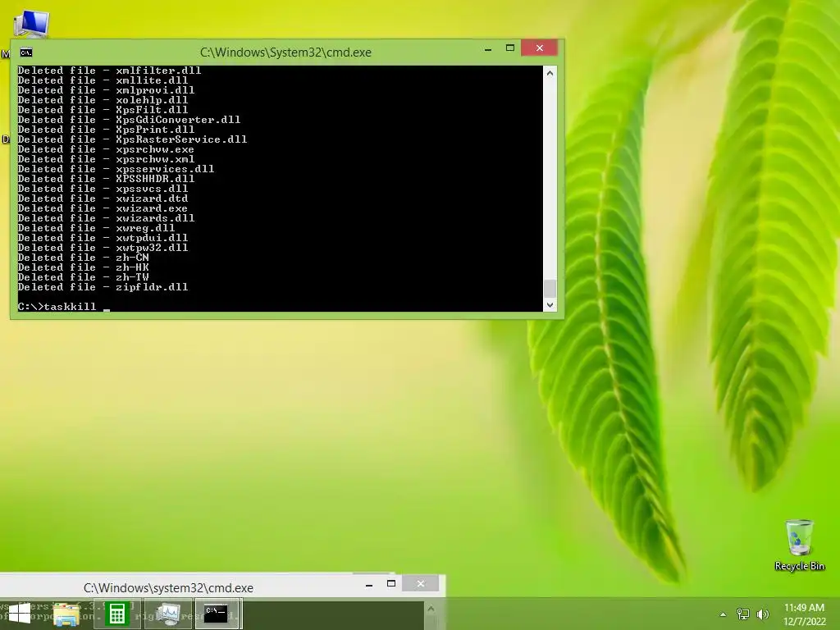
Task: Minimize the lower system32 cmd.exe window
Action: pyautogui.click(x=368, y=585)
